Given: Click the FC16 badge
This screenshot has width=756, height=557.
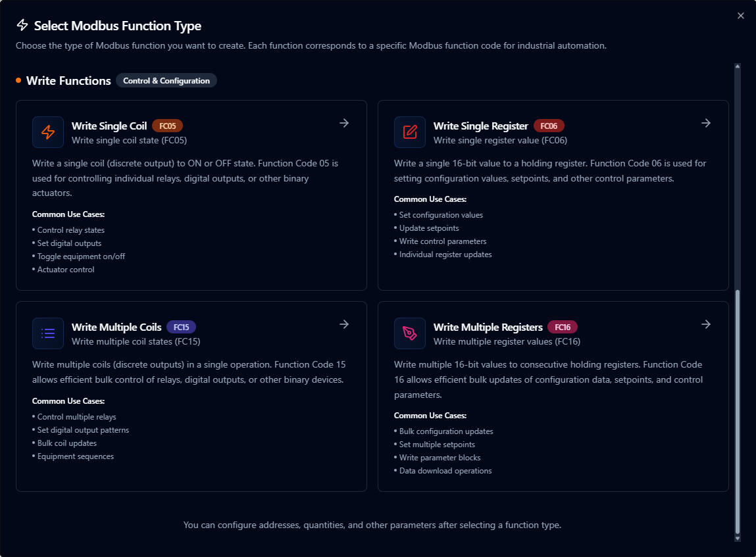Looking at the screenshot, I should tap(562, 327).
